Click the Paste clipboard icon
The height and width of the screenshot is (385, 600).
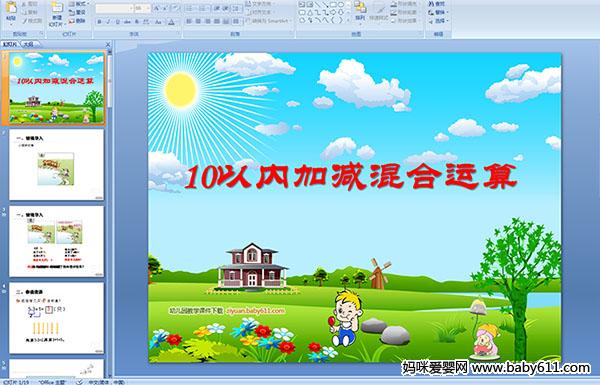(11, 8)
